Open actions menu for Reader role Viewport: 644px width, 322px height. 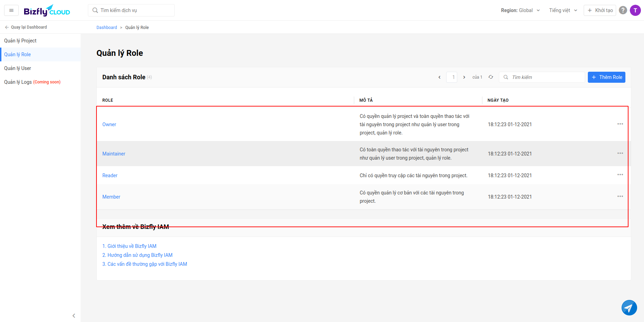(620, 175)
